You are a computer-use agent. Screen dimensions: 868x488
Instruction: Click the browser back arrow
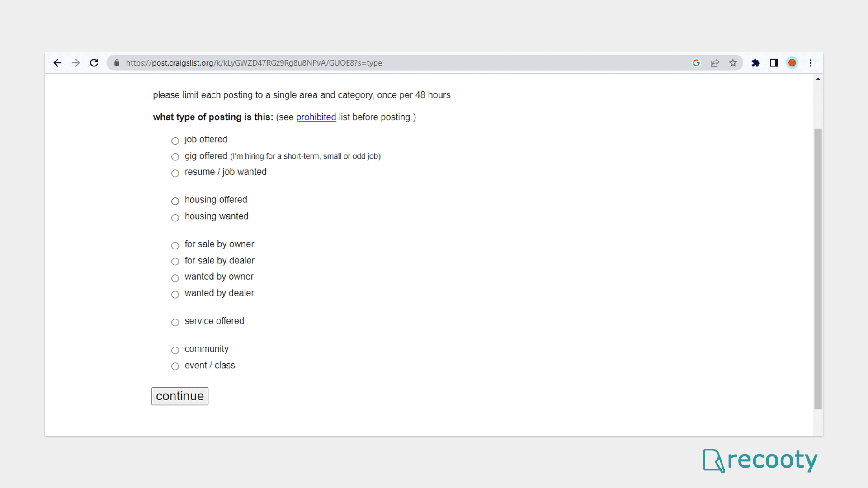point(57,63)
